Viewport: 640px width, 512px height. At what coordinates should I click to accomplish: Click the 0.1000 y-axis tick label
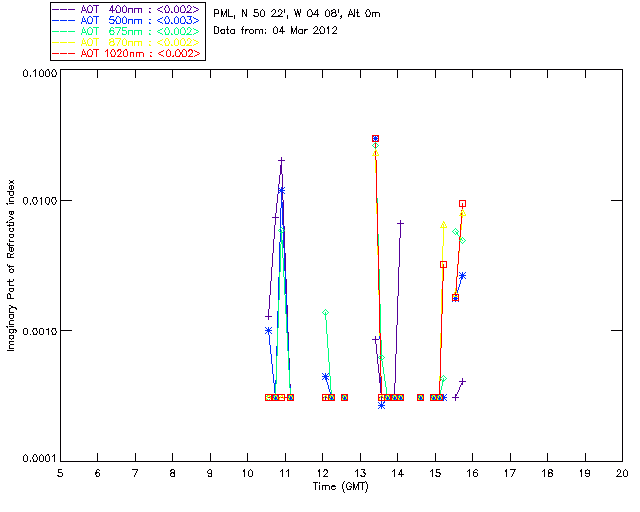pos(39,73)
